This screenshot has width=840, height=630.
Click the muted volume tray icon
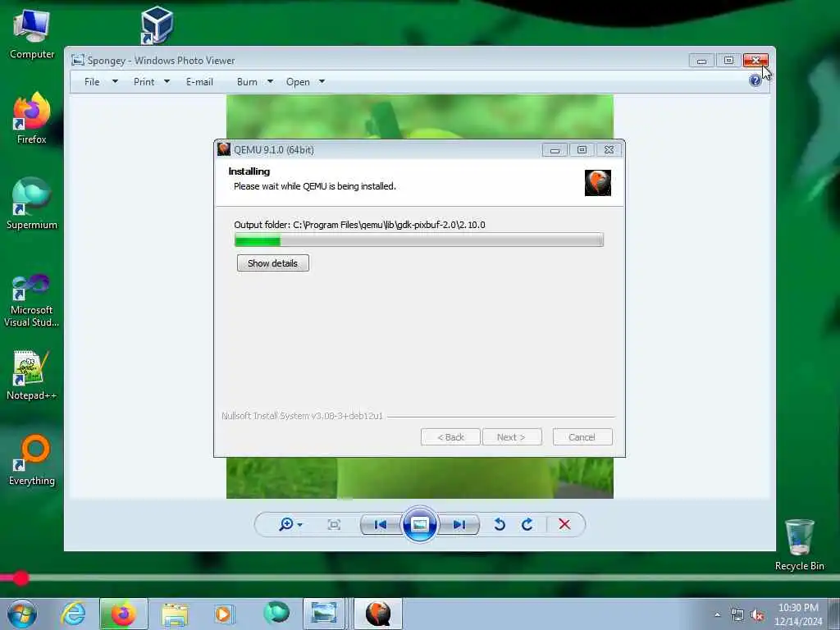(757, 614)
